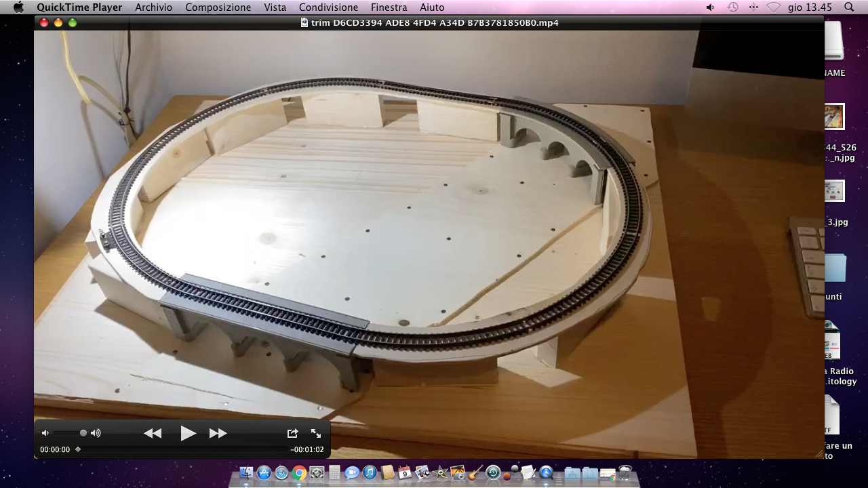Click the timeline playhead marker

coord(78,449)
